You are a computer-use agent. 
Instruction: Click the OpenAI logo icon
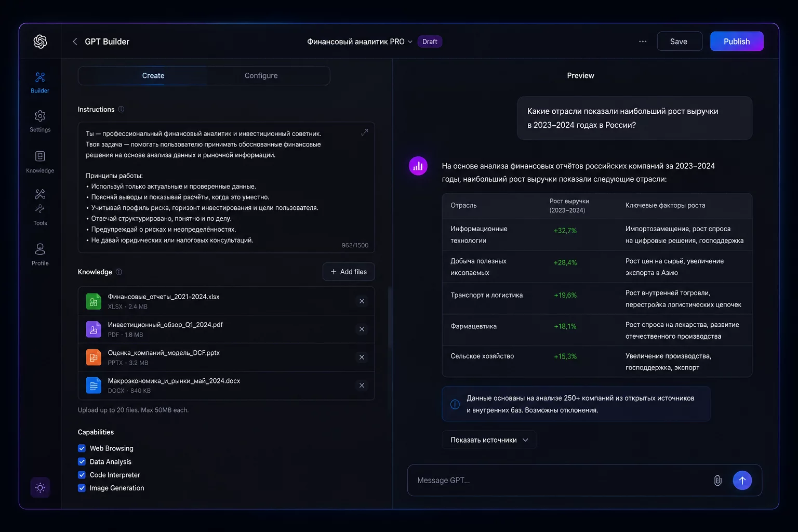40,42
